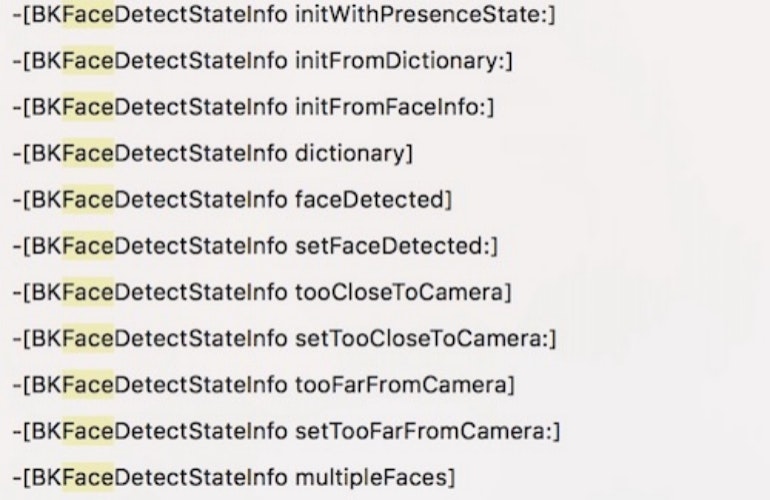Click highlighted 'Face' in multipleFaces line
The image size is (770, 500).
tap(88, 476)
